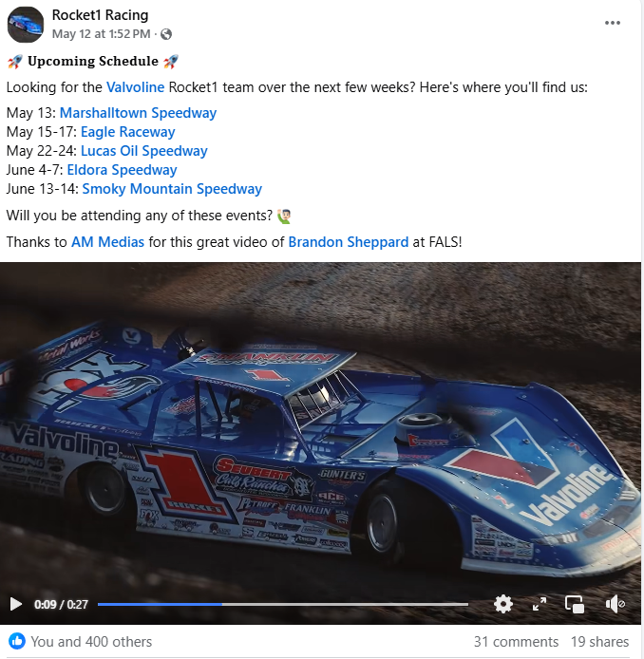Open Smoky Mountain Speedway link
The image size is (644, 659).
pos(172,189)
